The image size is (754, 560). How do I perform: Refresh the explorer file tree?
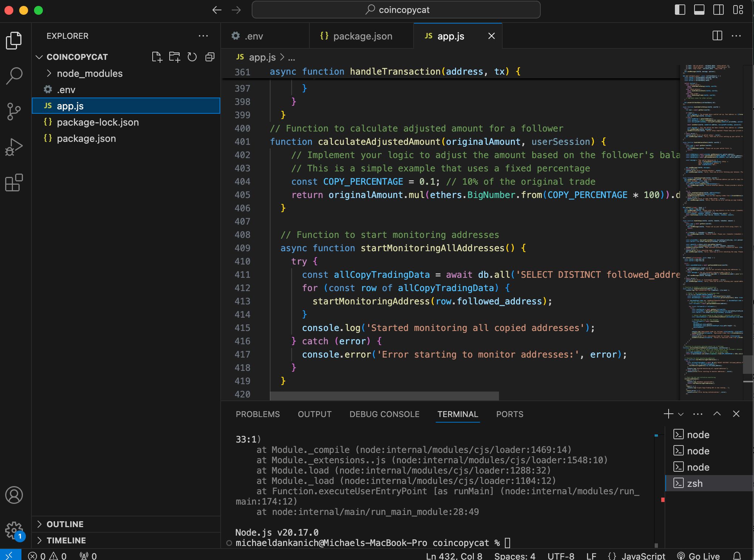coord(192,57)
